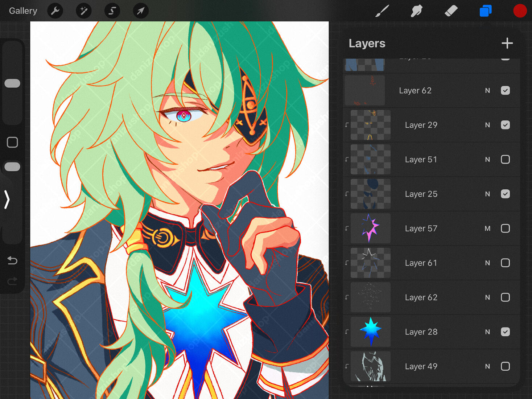The width and height of the screenshot is (532, 399).
Task: Add a new layer with the plus button
Action: [507, 43]
